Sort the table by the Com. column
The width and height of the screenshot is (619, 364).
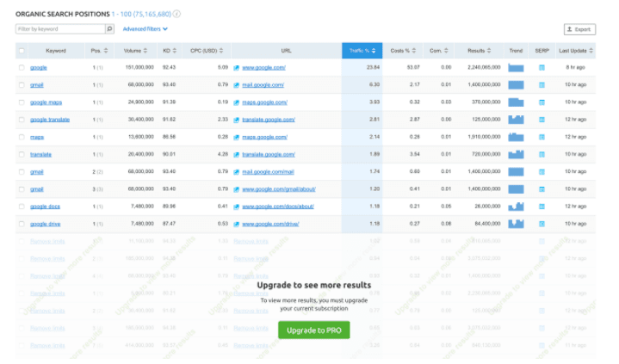click(x=438, y=51)
